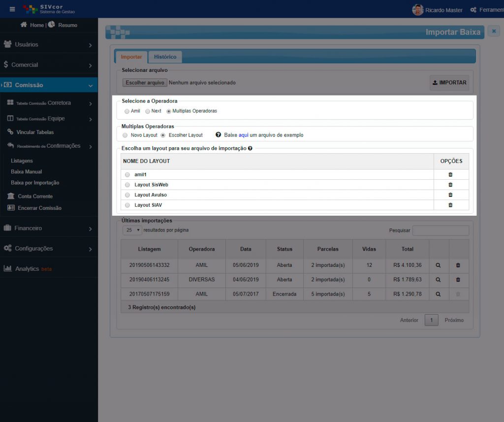Image resolution: width=504 pixels, height=422 pixels.
Task: Choose the Novo Layout radio
Action: (125, 135)
